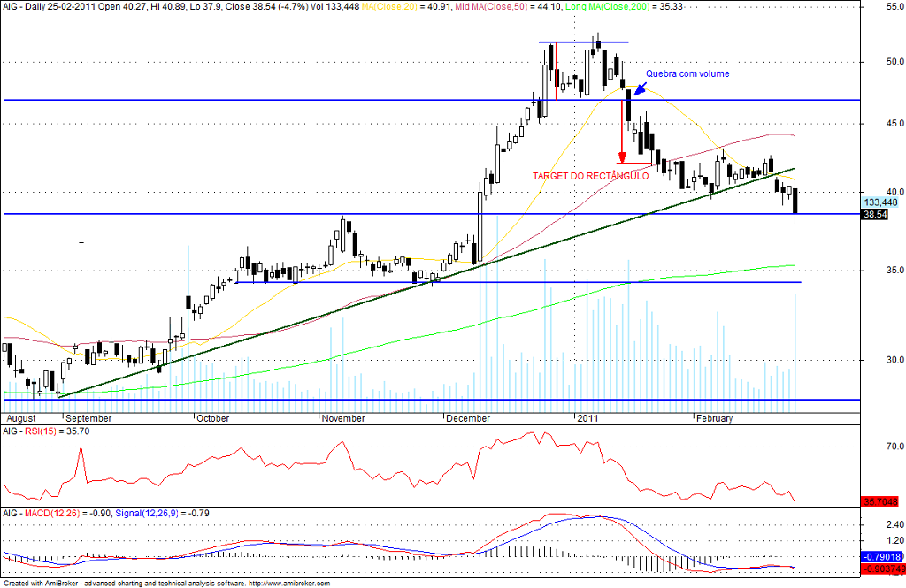Click the 50.0 price axis label
Image resolution: width=906 pixels, height=588 pixels.
[894, 62]
